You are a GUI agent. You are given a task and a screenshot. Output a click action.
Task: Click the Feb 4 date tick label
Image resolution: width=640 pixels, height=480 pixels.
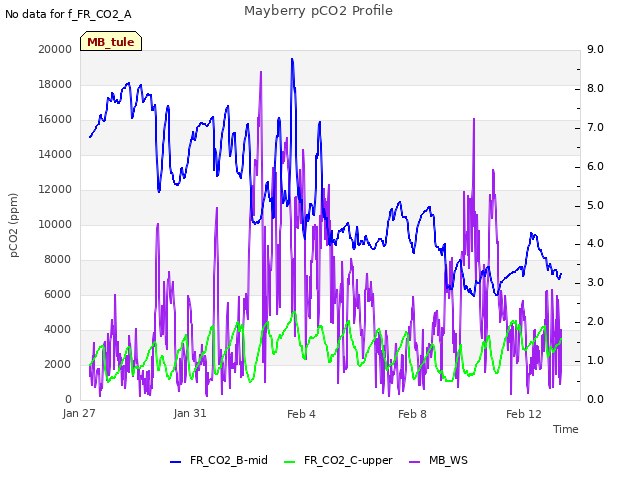pos(301,414)
